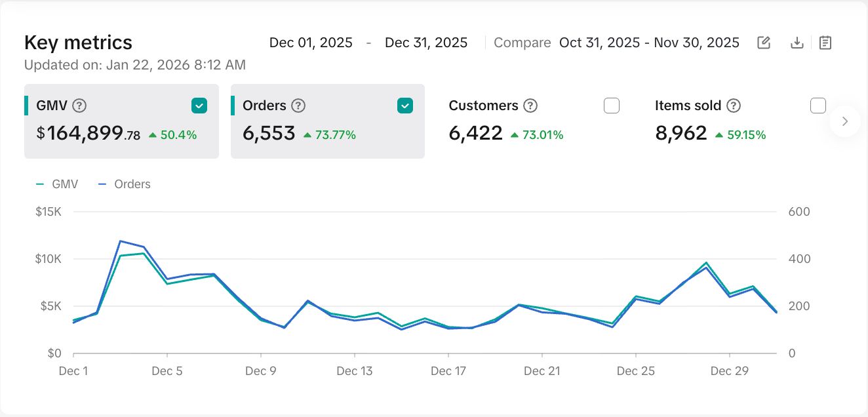Click the Customers help icon

pos(530,106)
